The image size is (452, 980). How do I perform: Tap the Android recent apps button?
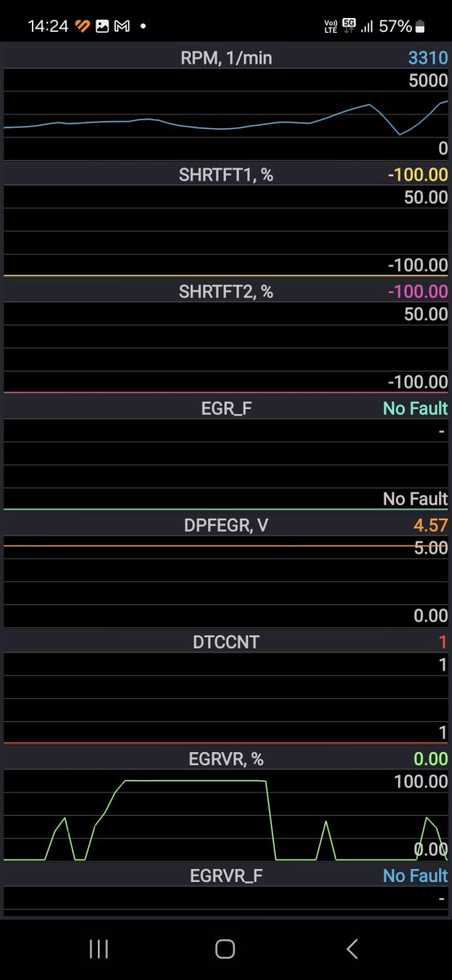point(99,948)
